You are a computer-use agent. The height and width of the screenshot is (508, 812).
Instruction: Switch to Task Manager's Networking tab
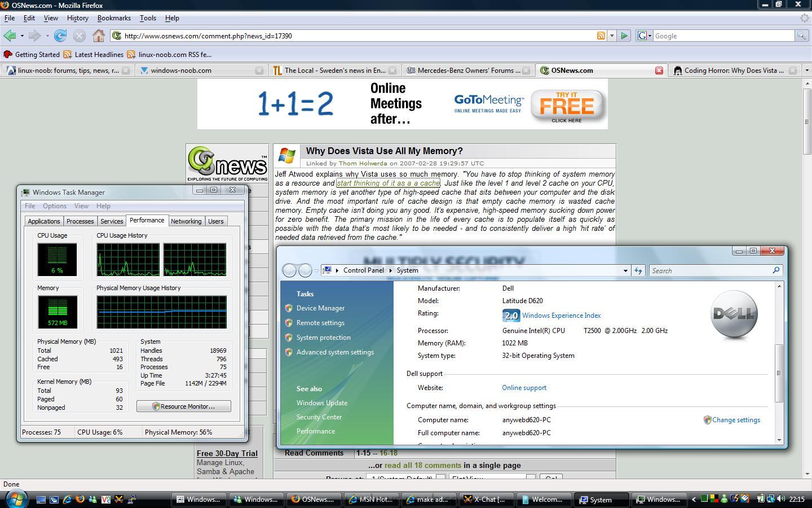coord(186,221)
